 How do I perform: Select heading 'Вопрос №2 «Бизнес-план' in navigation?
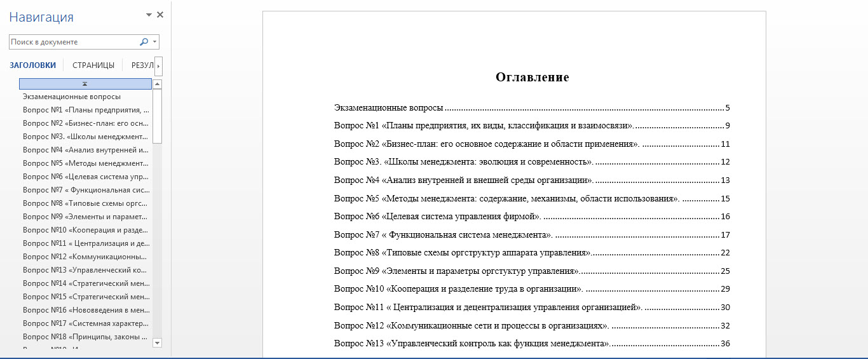(x=86, y=123)
